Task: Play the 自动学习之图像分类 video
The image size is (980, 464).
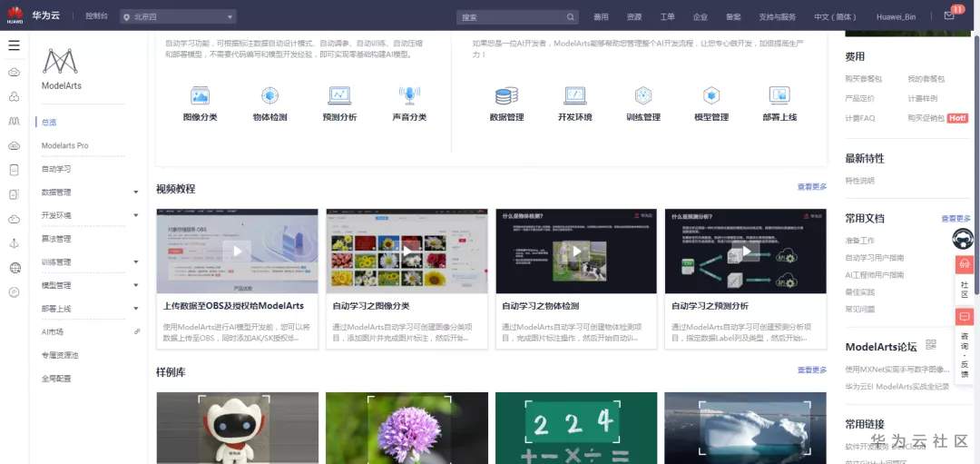Action: [x=407, y=252]
